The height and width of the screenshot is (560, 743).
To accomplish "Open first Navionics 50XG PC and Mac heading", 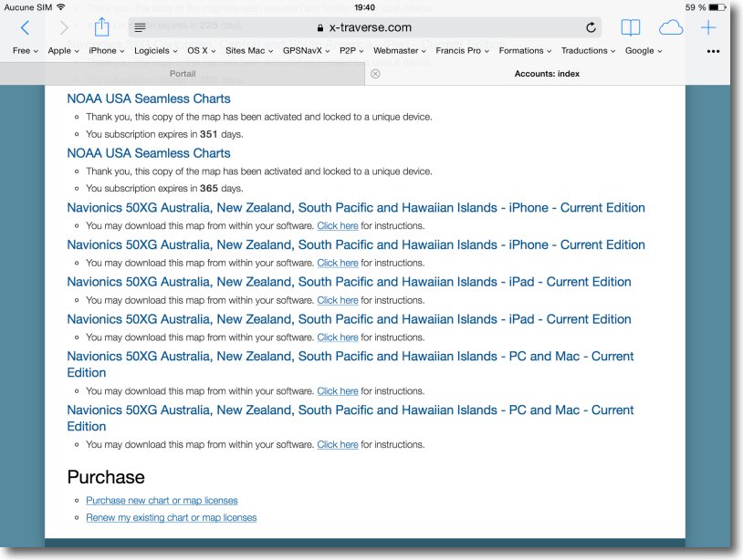I will (351, 364).
